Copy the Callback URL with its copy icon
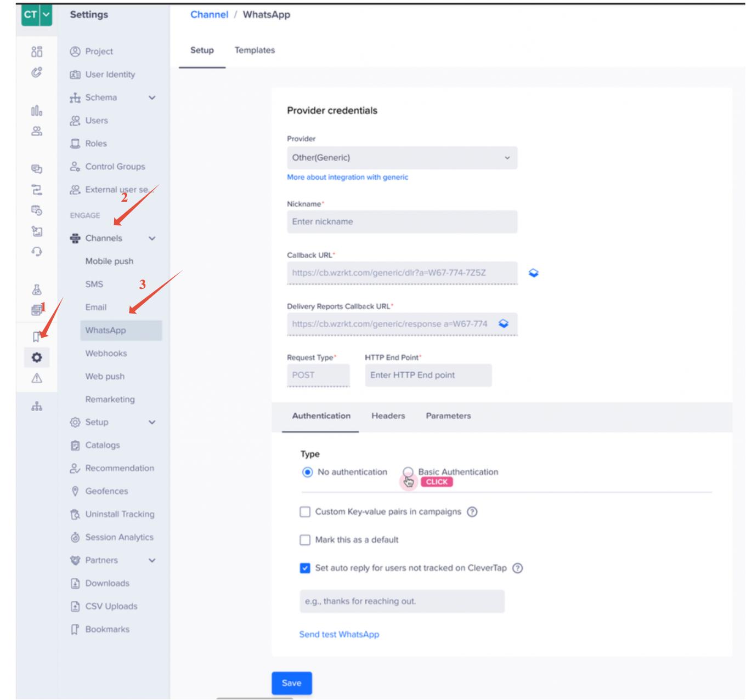Viewport: 746px width, 700px height. [534, 273]
